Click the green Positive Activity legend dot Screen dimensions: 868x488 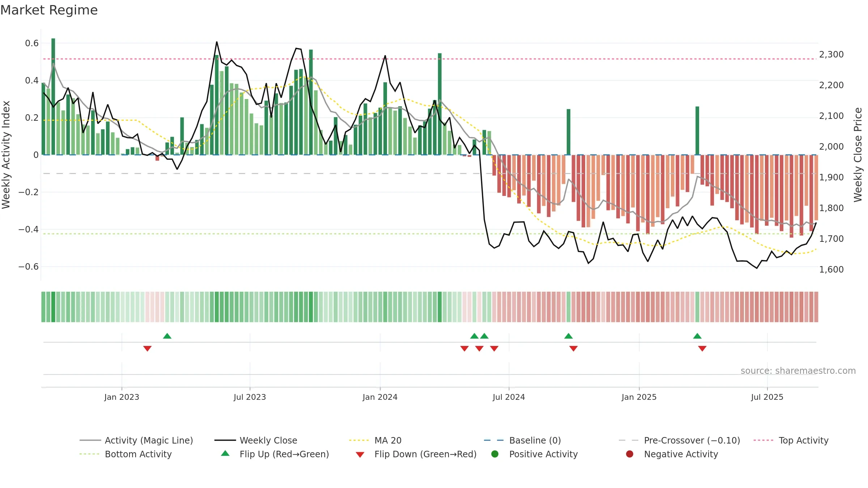click(x=495, y=454)
